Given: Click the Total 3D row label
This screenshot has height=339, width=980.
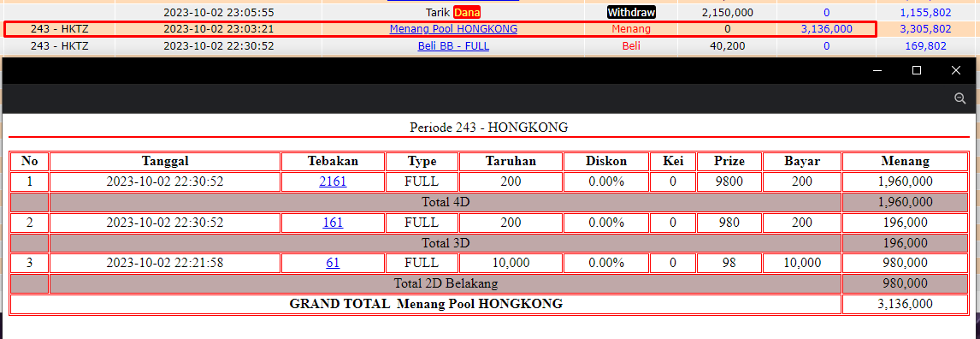Looking at the screenshot, I should pyautogui.click(x=445, y=242).
